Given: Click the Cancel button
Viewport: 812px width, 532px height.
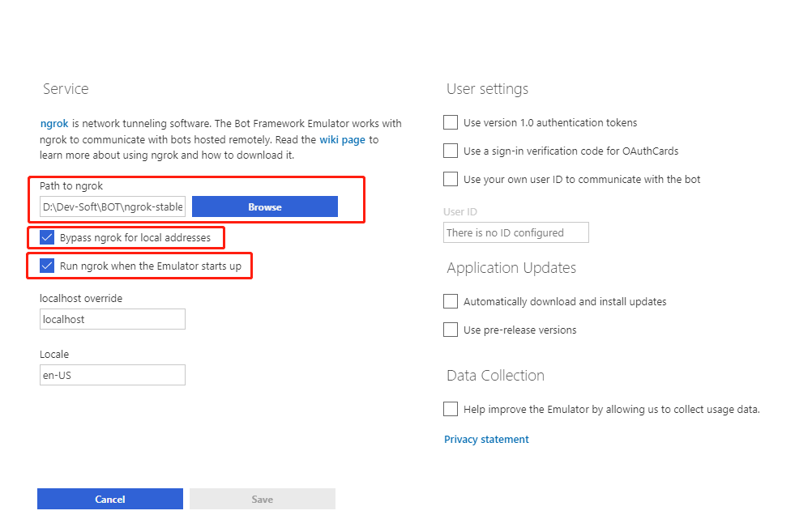Looking at the screenshot, I should pyautogui.click(x=110, y=499).
